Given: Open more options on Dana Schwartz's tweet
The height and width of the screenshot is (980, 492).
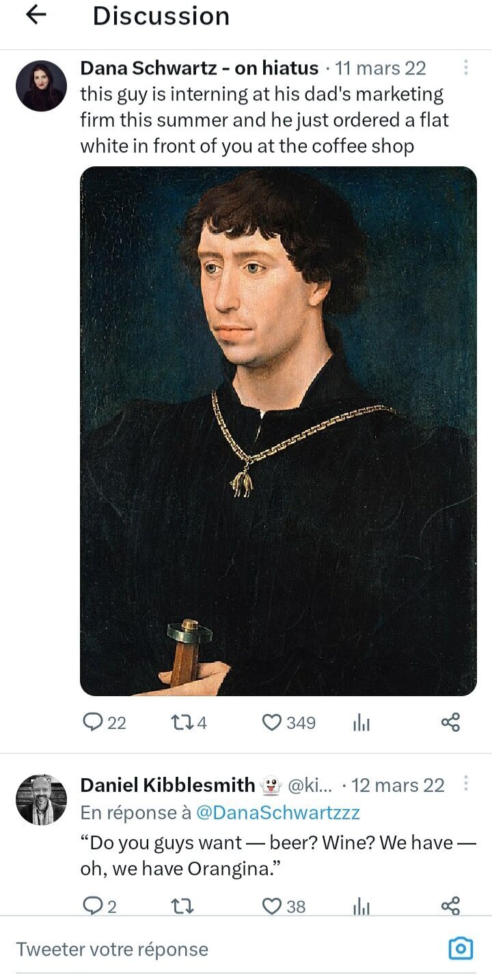Looking at the screenshot, I should coord(465,68).
